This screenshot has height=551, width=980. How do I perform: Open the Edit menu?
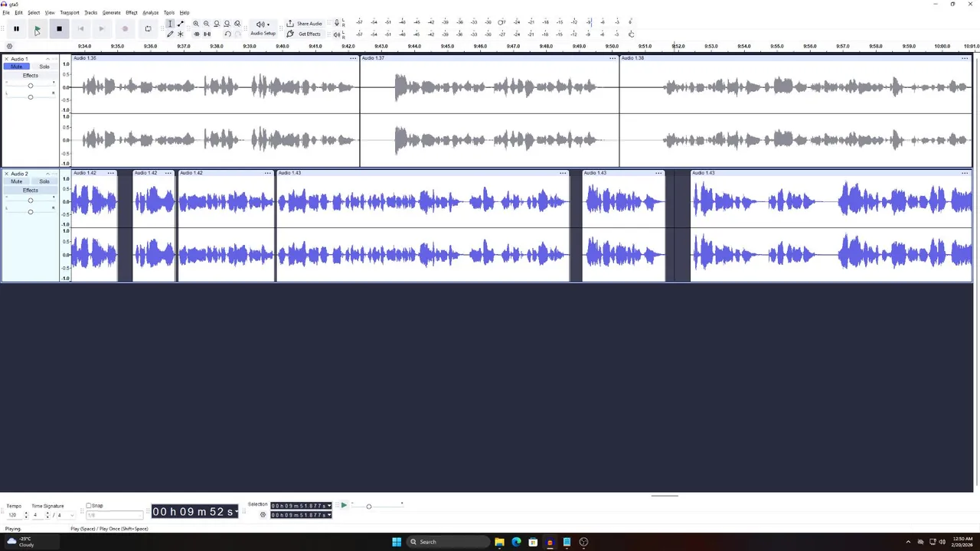[x=18, y=12]
